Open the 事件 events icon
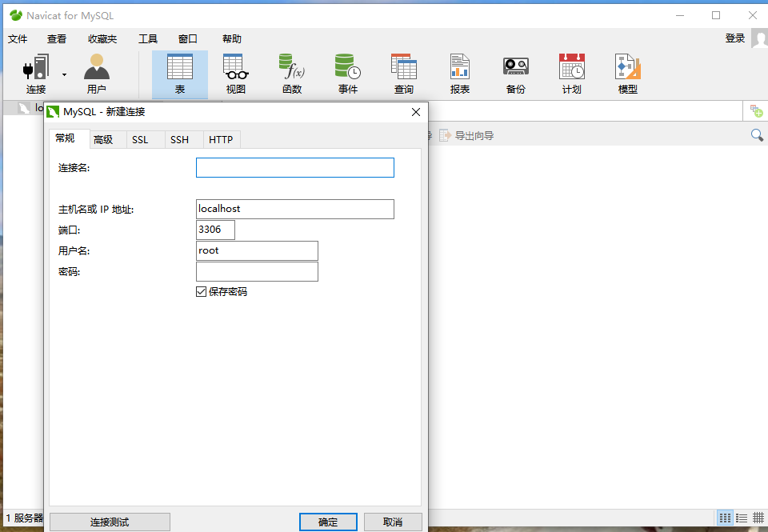 click(x=348, y=74)
